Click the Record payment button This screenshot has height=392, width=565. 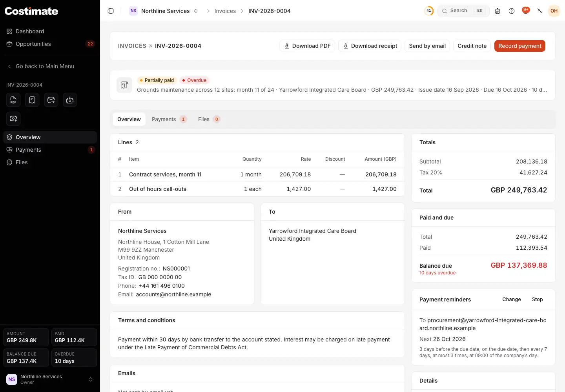tap(519, 46)
